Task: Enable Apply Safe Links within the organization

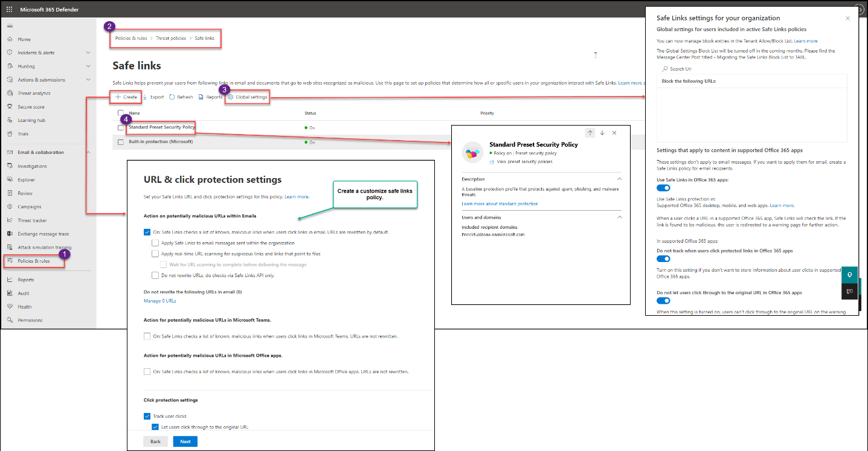Action: pos(155,243)
